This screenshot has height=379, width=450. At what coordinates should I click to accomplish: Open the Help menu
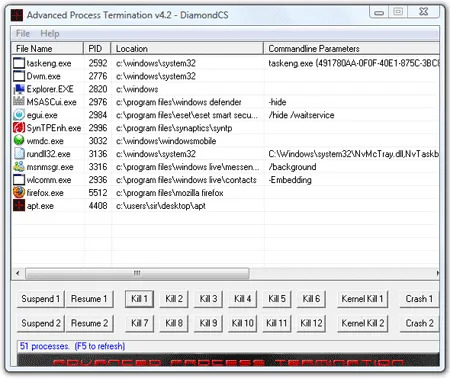[x=50, y=34]
